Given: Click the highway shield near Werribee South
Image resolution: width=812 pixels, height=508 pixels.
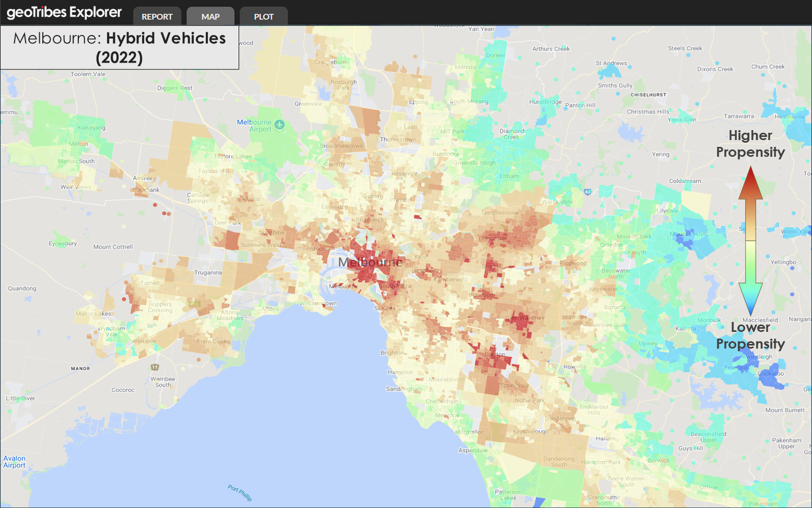Looking at the screenshot, I should (155, 367).
